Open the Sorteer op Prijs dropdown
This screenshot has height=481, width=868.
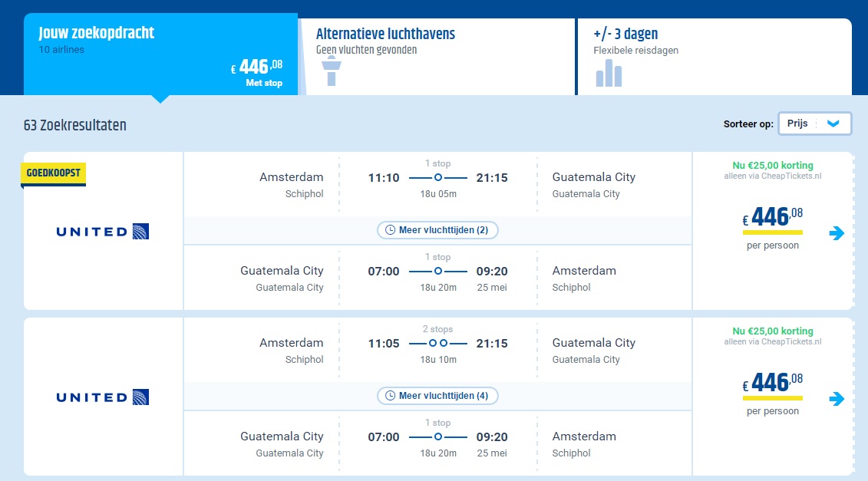pos(814,124)
